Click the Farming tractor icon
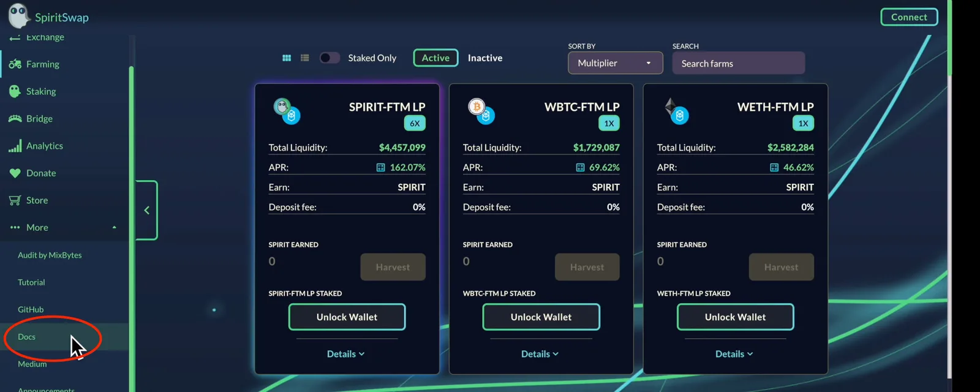980x392 pixels. point(15,64)
